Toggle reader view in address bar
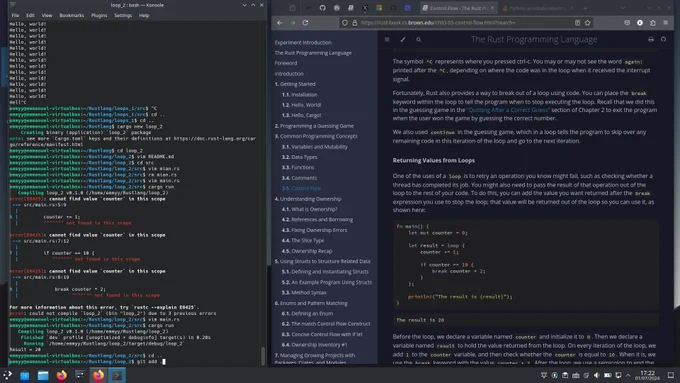The image size is (680, 383). (577, 23)
